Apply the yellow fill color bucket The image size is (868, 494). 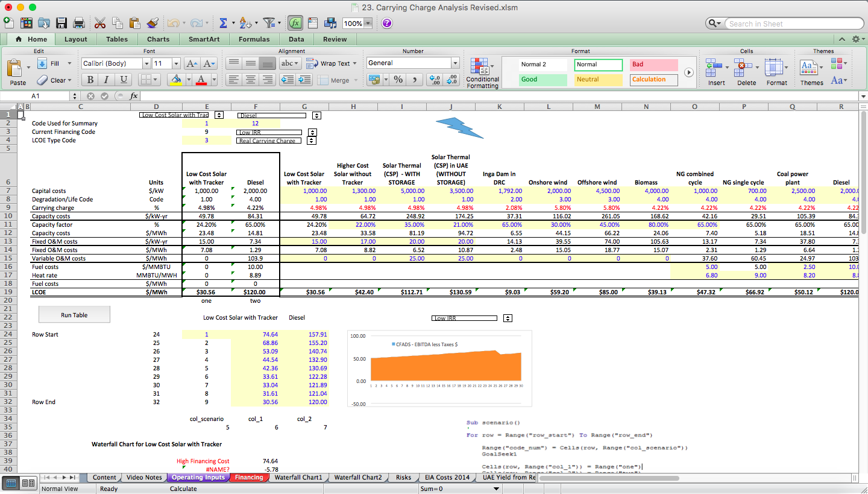(x=175, y=80)
